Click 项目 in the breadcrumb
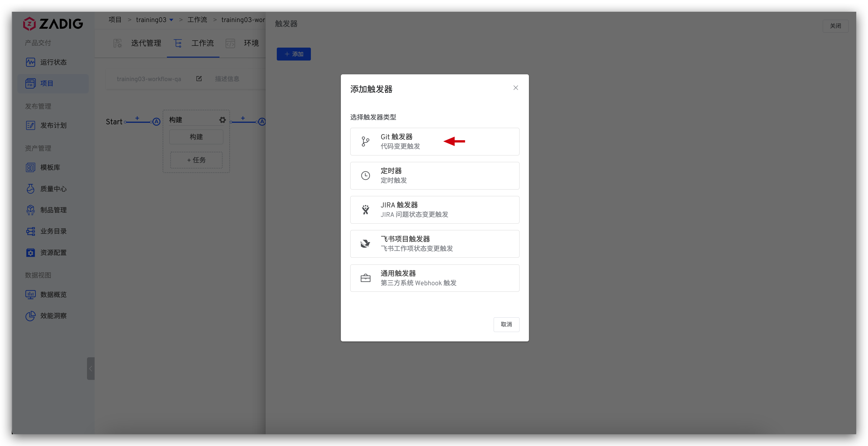The width and height of the screenshot is (868, 446). pos(115,20)
